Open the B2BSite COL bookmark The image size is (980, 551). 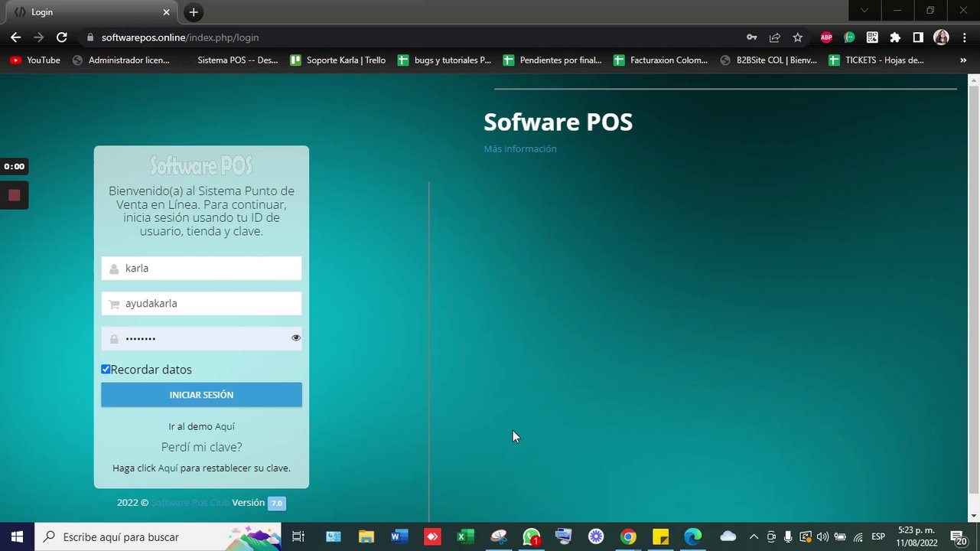pos(769,60)
